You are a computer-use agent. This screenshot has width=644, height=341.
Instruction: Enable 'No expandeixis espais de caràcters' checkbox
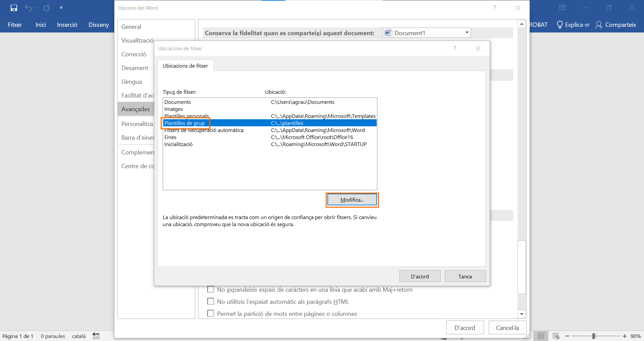point(211,289)
